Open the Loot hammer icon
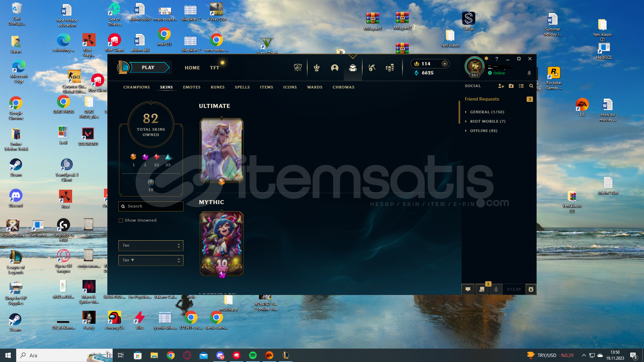Viewport: 644px width, 362px height. [372, 68]
